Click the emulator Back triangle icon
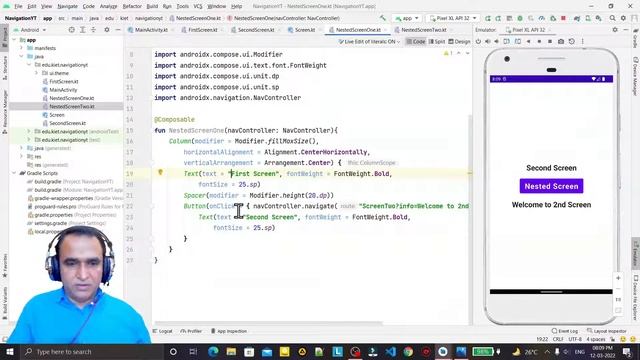Screen dimensions: 640x360 click(x=529, y=41)
